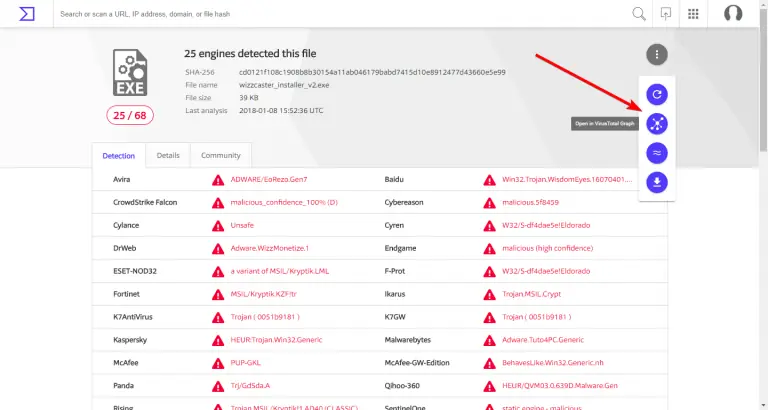Toggle the three-dot more actions button

(x=657, y=54)
